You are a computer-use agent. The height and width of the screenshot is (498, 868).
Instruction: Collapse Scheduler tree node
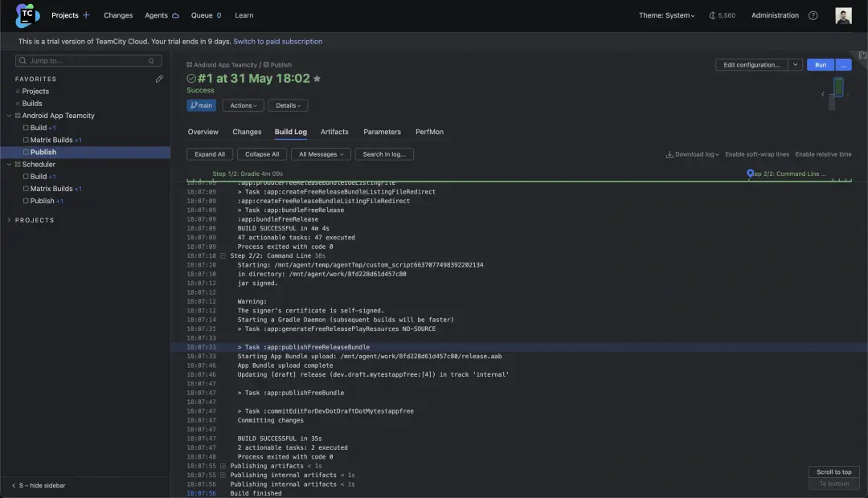(x=9, y=165)
